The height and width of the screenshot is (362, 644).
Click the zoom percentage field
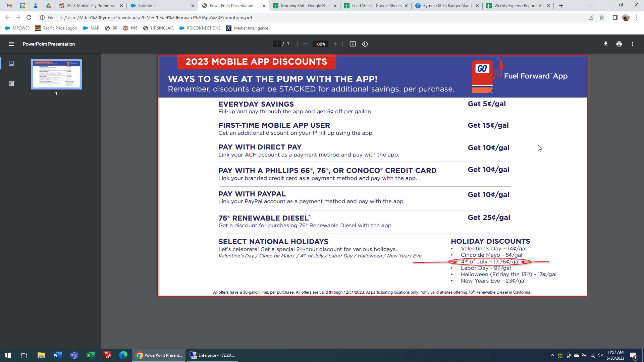pos(320,44)
